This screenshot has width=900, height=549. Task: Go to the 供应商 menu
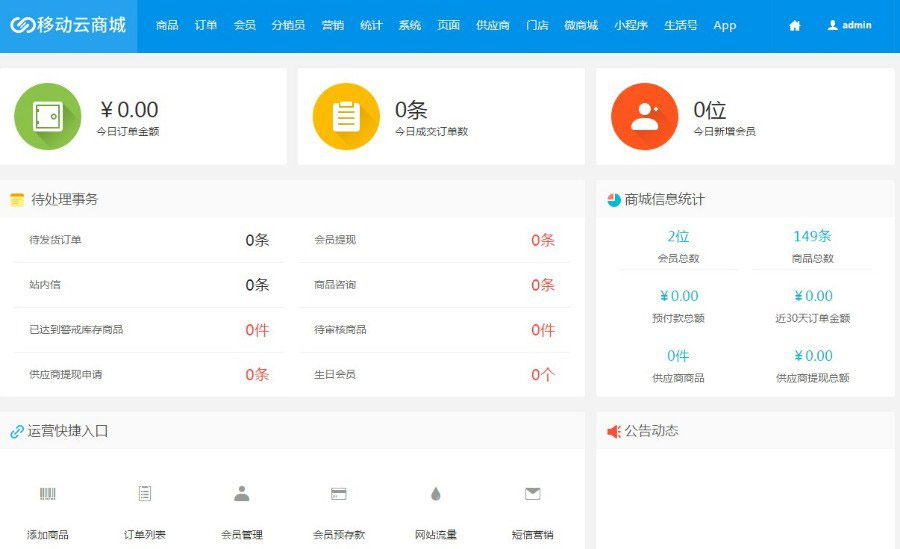493,26
